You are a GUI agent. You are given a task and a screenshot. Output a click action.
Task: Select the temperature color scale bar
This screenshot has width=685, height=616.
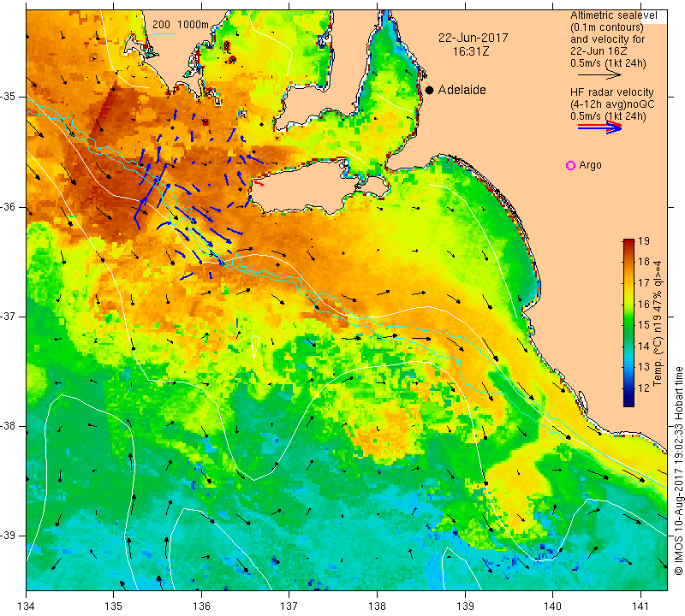(x=628, y=323)
